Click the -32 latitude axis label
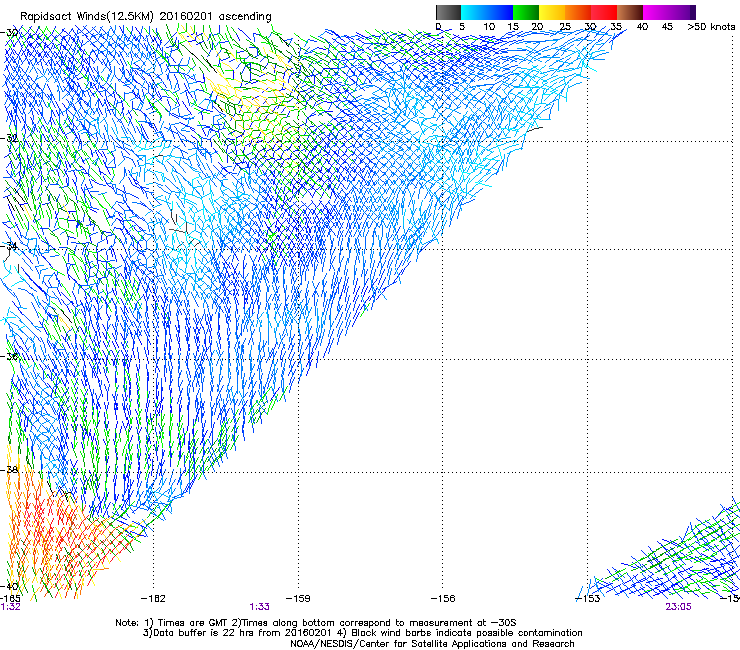The height and width of the screenshot is (650, 740). click(x=9, y=138)
